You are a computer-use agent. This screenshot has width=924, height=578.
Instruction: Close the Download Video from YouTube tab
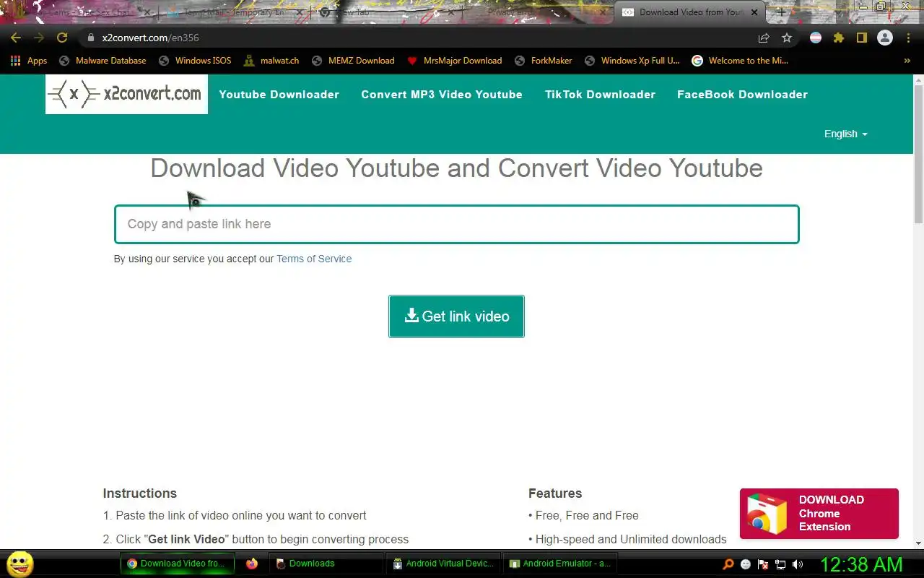point(754,12)
